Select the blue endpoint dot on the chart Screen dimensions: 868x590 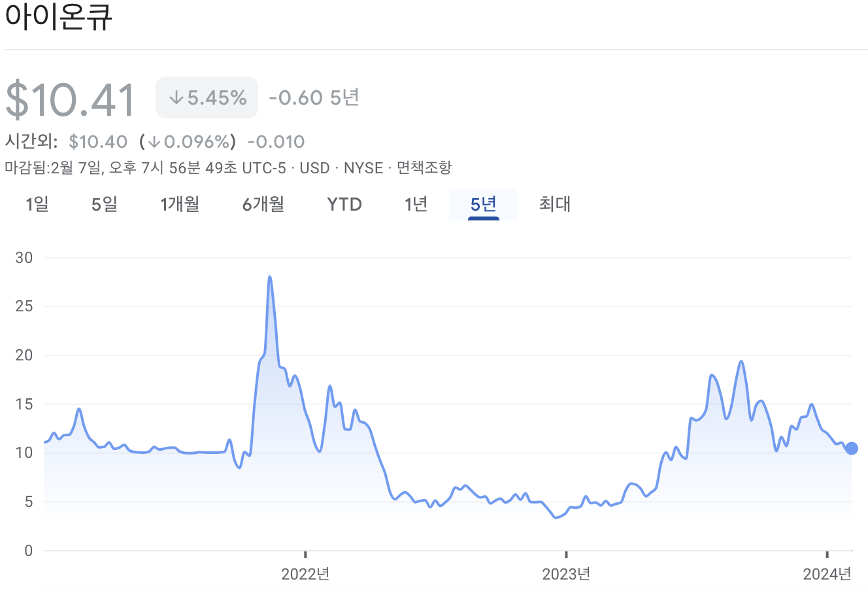pyautogui.click(x=851, y=448)
